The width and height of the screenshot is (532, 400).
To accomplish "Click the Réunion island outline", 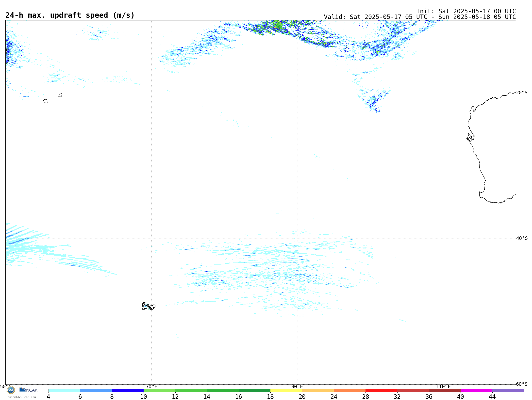I will (x=46, y=101).
